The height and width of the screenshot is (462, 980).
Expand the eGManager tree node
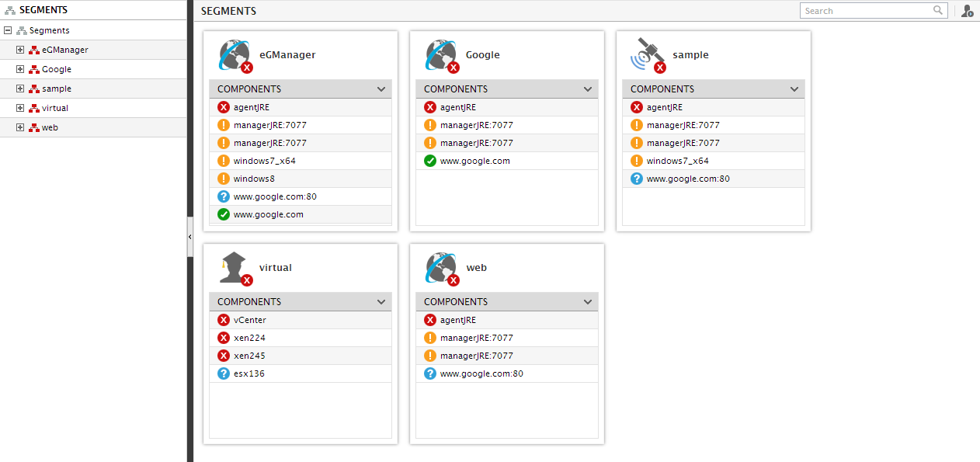coord(20,50)
